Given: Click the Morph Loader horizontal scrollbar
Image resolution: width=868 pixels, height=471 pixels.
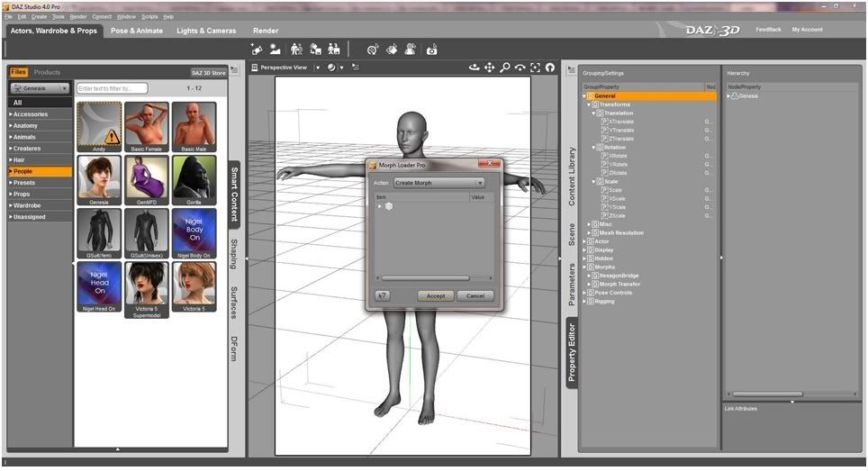Looking at the screenshot, I should pos(425,278).
